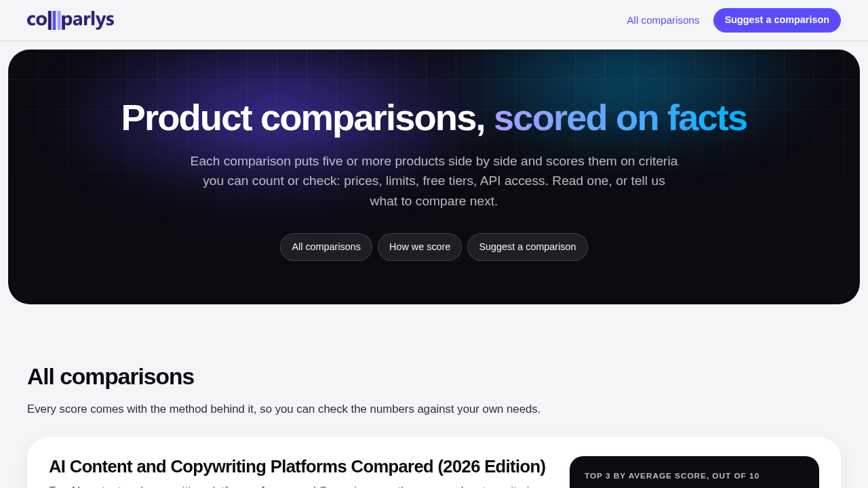Click the text about every score's method
868x488 pixels.
pyautogui.click(x=283, y=409)
